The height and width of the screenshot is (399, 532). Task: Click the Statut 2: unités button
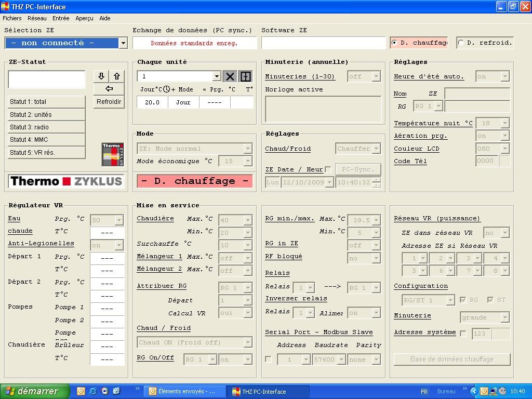click(x=46, y=114)
